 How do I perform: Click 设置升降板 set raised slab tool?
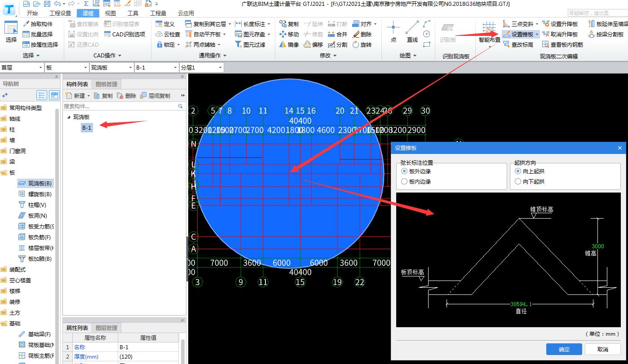[x=560, y=24]
